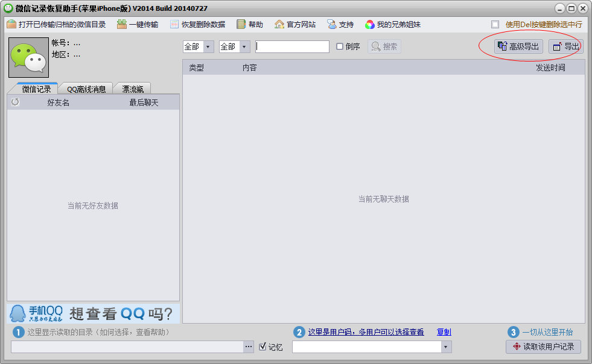Screen dimensions: 592x364
Task: Open the 官方网站 home icon
Action: 279,25
